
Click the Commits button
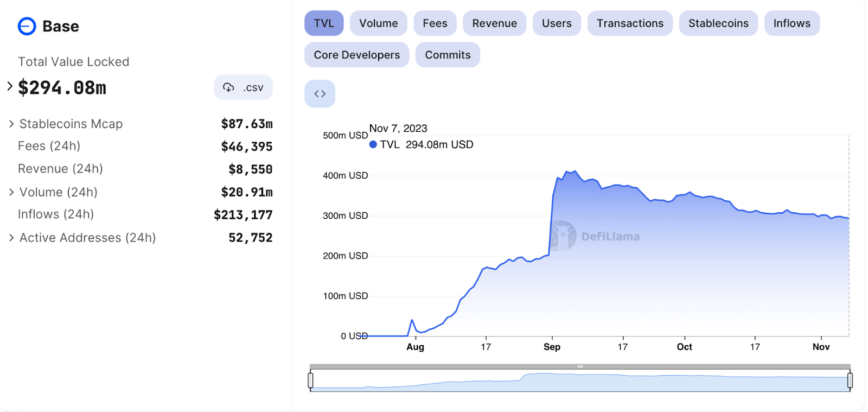coord(448,55)
